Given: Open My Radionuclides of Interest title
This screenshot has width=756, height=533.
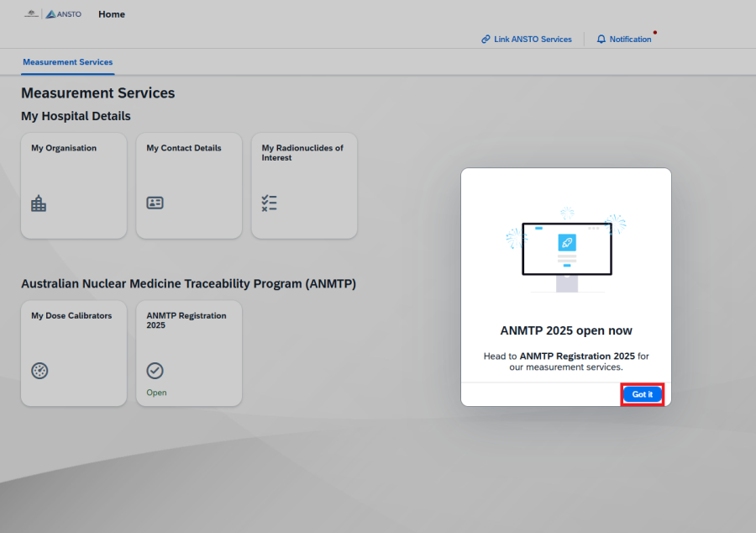Looking at the screenshot, I should coord(302,153).
